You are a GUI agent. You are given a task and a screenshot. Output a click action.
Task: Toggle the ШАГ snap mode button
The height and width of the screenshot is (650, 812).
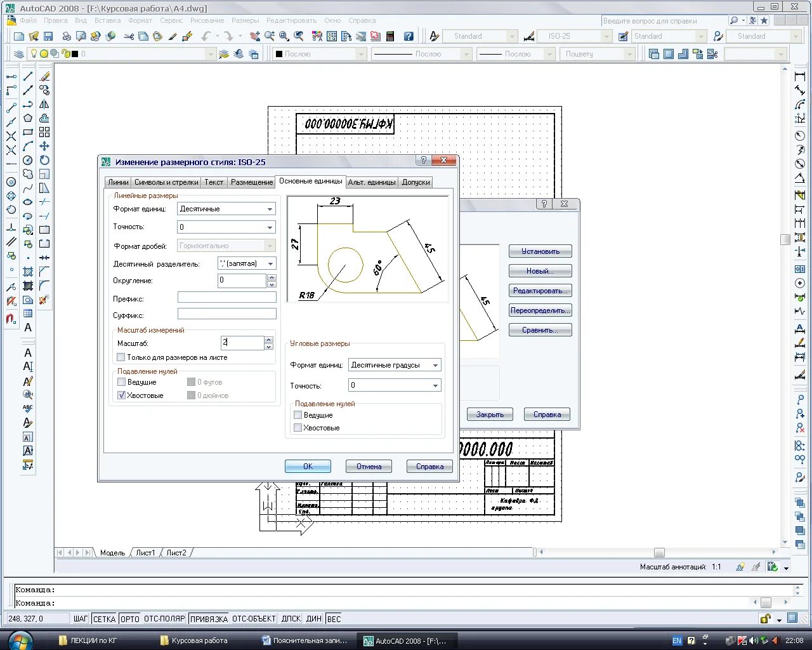[81, 619]
